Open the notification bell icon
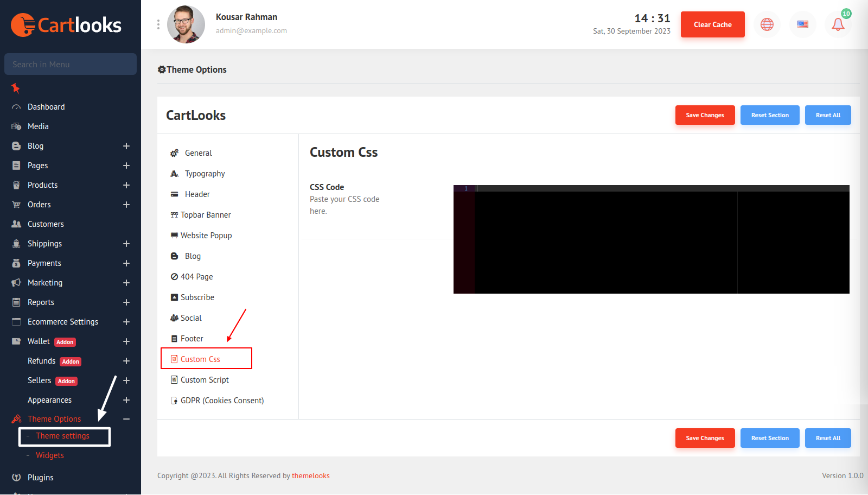 click(x=838, y=24)
